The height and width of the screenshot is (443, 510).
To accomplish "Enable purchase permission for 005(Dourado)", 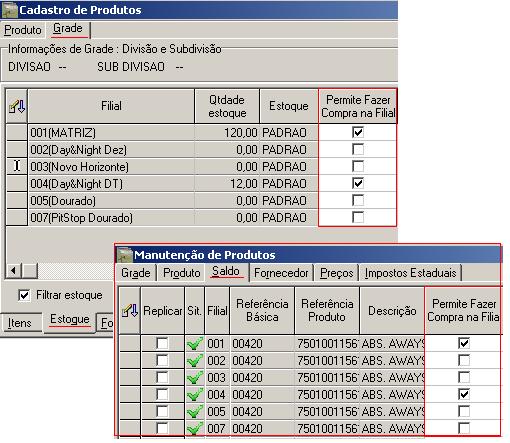I will [x=358, y=200].
